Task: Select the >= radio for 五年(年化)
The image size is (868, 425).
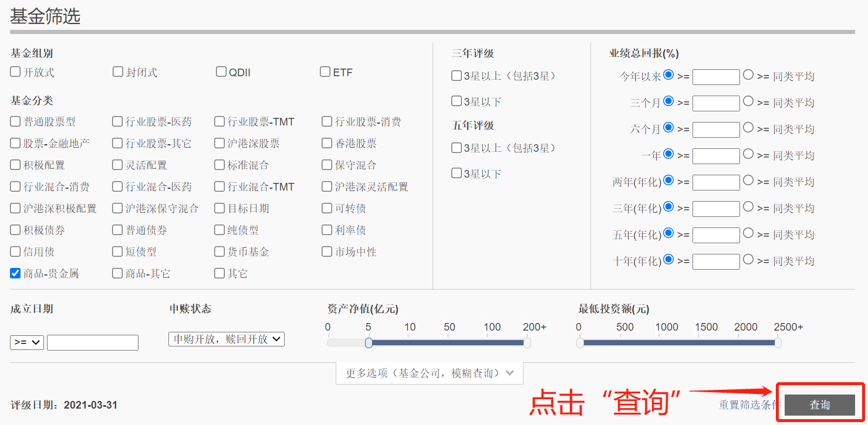Action: point(668,233)
